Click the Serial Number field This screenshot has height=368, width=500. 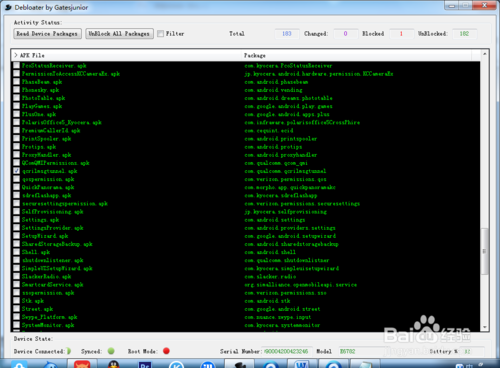[x=287, y=351]
